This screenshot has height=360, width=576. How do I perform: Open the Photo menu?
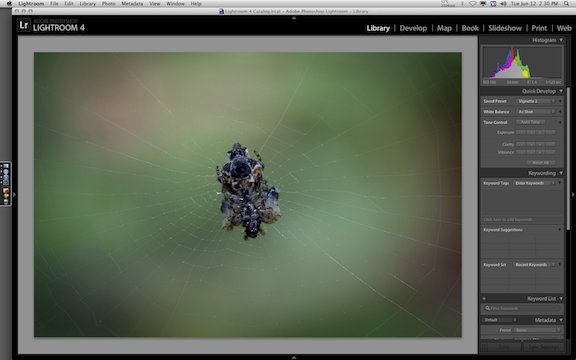coord(108,4)
